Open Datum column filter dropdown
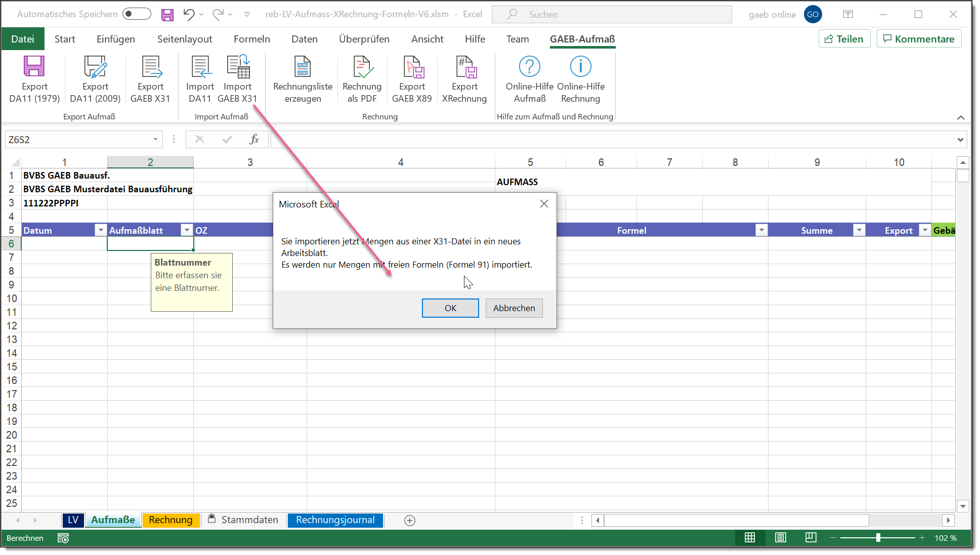This screenshot has height=555, width=980. tap(100, 230)
